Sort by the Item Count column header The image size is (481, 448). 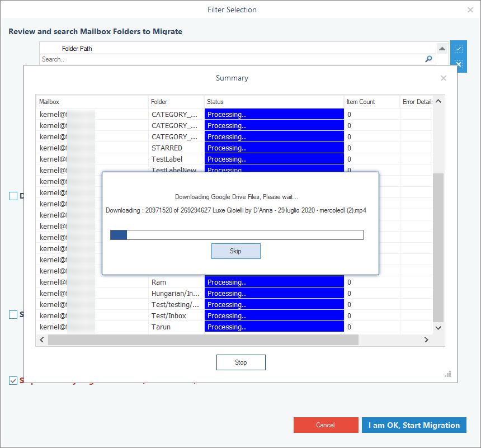point(372,102)
